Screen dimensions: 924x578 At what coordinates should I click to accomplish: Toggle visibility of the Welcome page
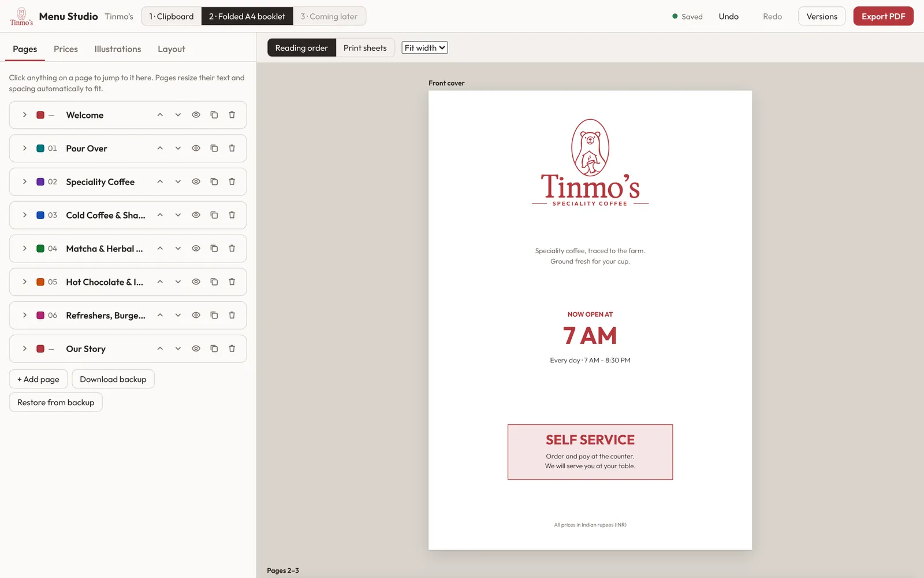[x=196, y=115]
